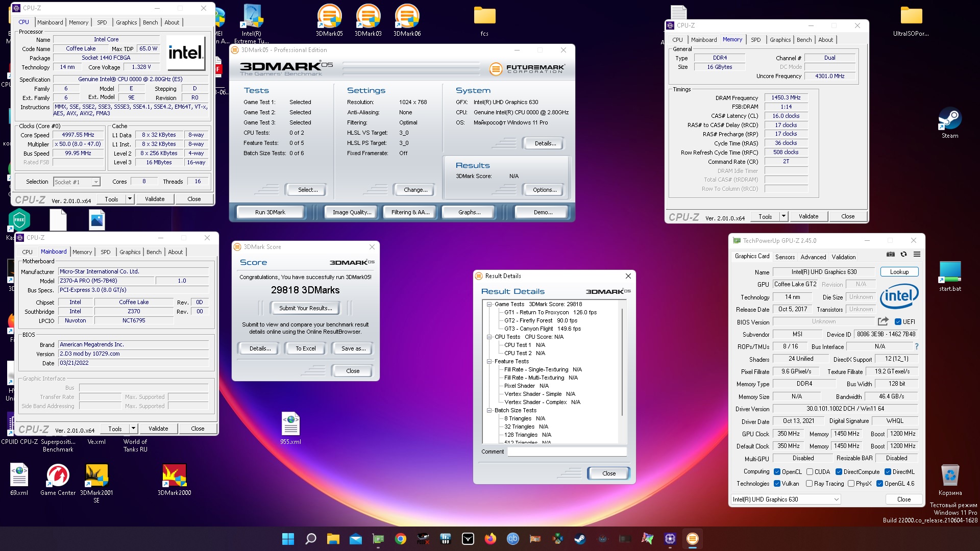The height and width of the screenshot is (551, 980).
Task: Open the GPU selector dropdown in GPU-Z
Action: point(786,499)
